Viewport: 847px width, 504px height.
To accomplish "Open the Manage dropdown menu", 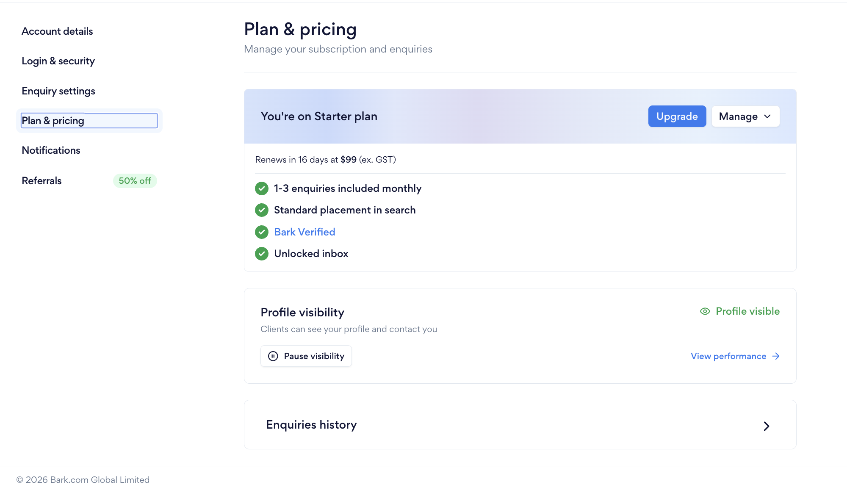I will tap(745, 116).
